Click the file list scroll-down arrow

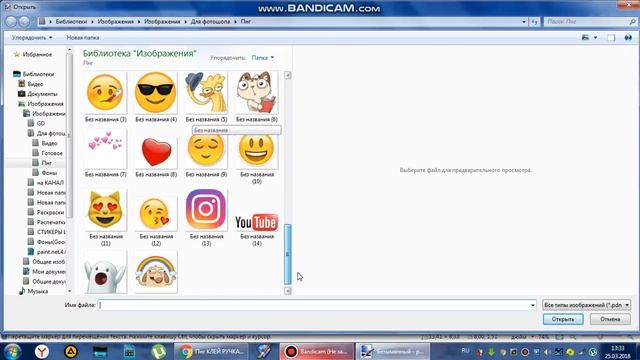(288, 291)
